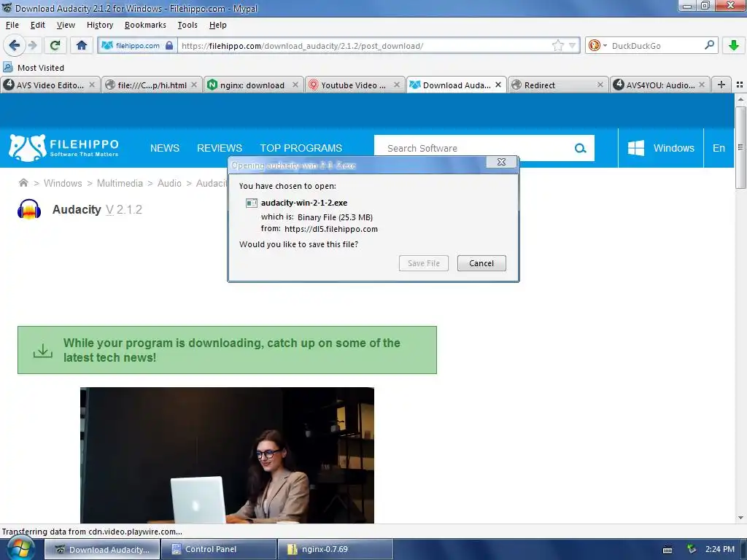This screenshot has height=560, width=747.
Task: Click the downloading tech news green banner
Action: 228,350
